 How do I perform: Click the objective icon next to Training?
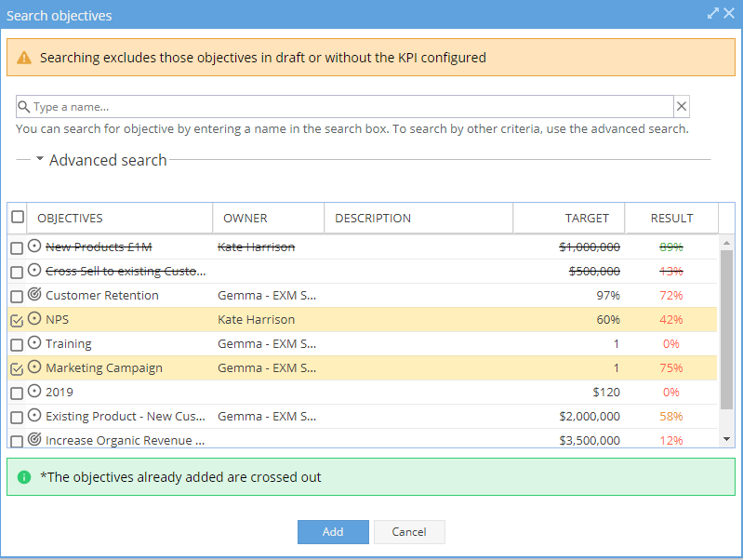click(x=34, y=343)
